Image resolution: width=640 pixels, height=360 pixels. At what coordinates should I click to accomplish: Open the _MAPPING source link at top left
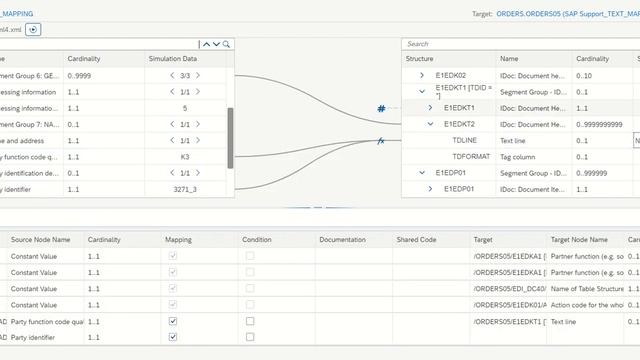(x=16, y=14)
